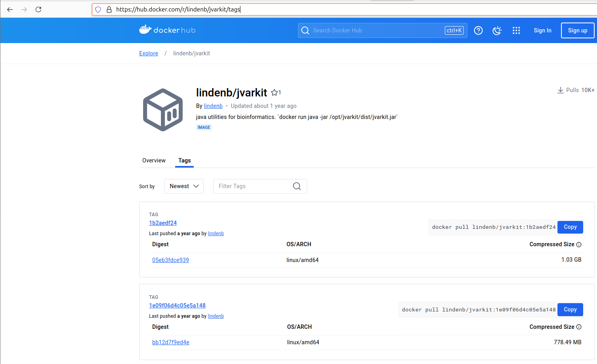View site security padlock icon

(109, 9)
